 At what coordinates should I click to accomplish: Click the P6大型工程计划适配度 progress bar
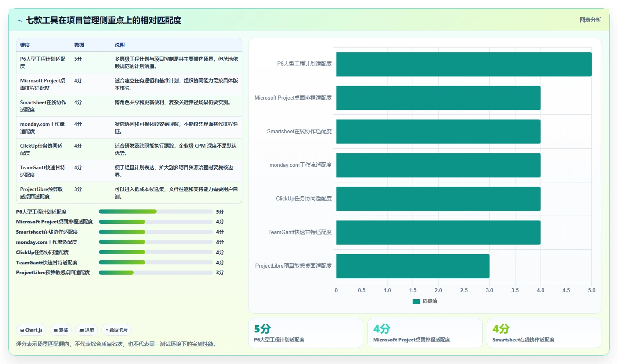[x=156, y=212]
